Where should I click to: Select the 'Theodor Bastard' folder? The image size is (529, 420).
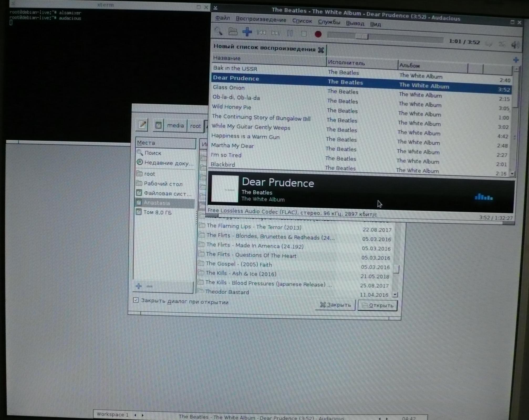click(x=227, y=292)
